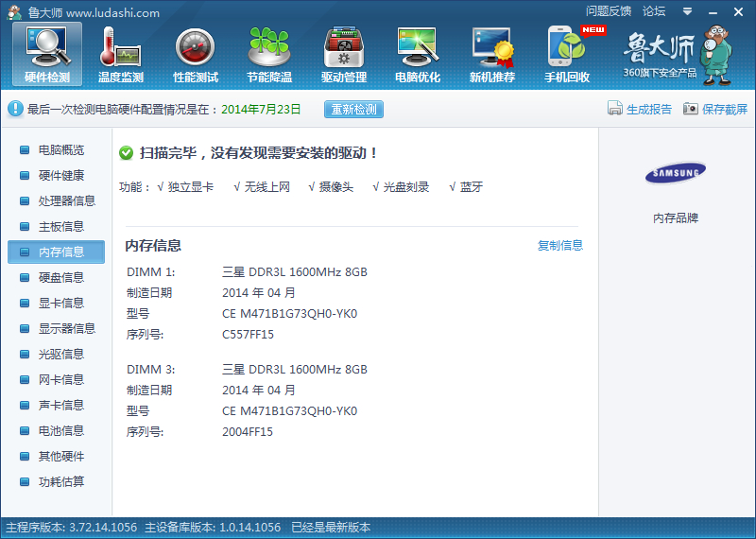Viewport: 756px width, 539px height.
Task: Click 已经是最新版本 in the status bar
Action: [331, 528]
